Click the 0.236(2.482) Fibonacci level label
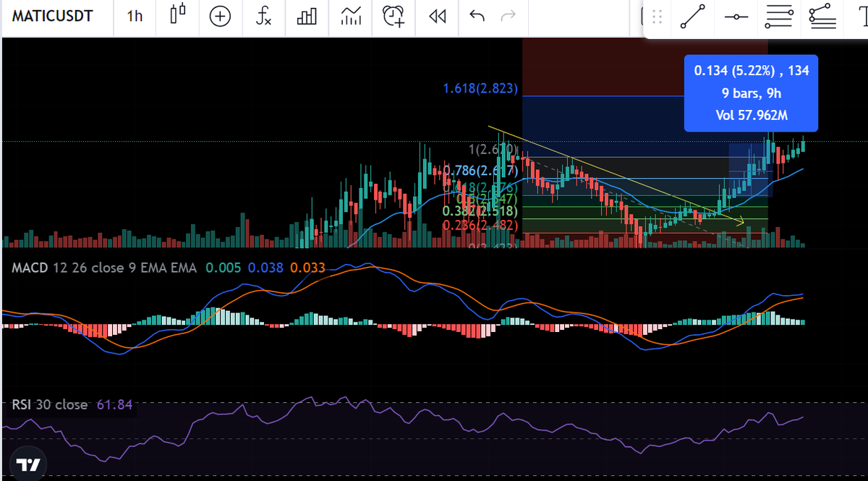Screen dimensions: 868x481 (x=480, y=225)
